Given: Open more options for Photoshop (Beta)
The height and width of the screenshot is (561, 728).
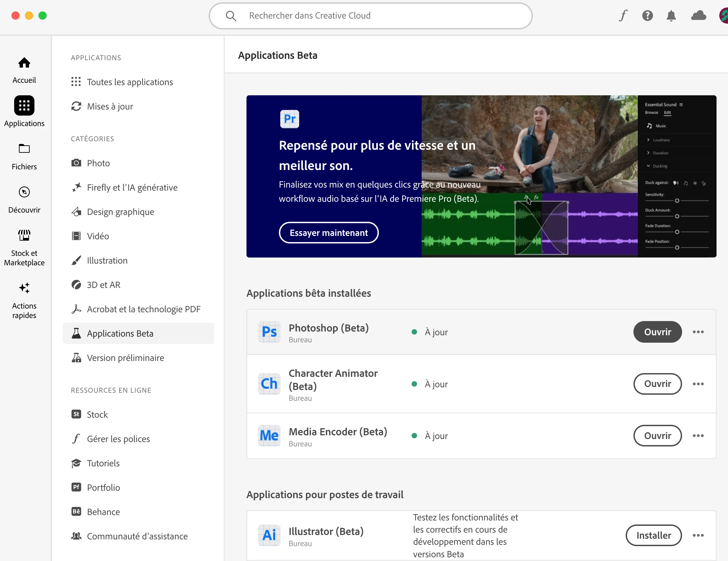Looking at the screenshot, I should (x=698, y=332).
